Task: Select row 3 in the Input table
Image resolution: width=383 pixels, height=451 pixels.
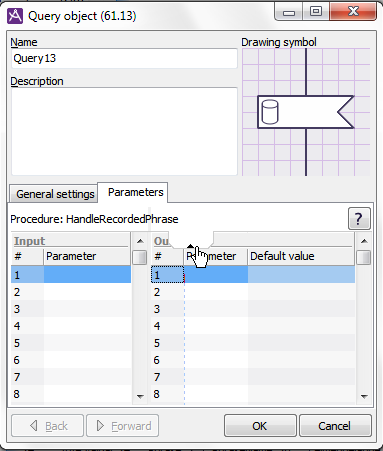Action: point(71,309)
